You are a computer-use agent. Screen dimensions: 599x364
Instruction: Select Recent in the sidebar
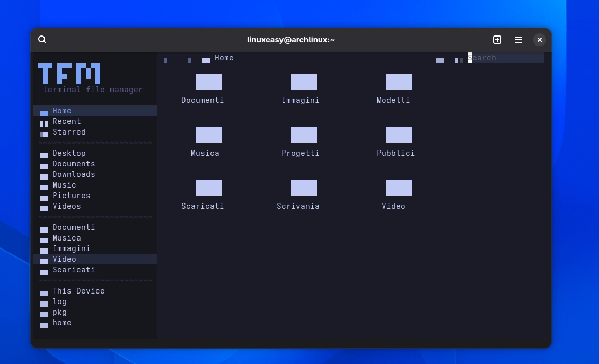[x=95, y=121]
